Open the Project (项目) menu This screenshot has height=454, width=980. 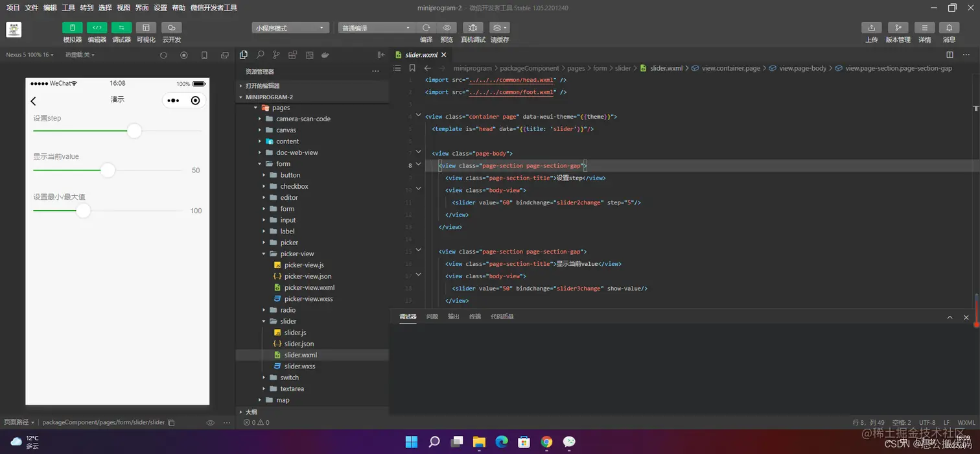[13, 8]
